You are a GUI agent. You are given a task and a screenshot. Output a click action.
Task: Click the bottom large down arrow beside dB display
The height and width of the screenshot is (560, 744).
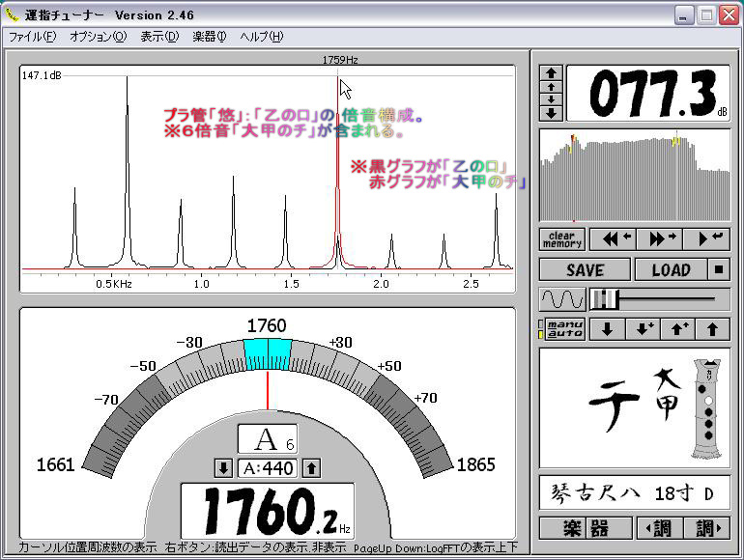[551, 113]
